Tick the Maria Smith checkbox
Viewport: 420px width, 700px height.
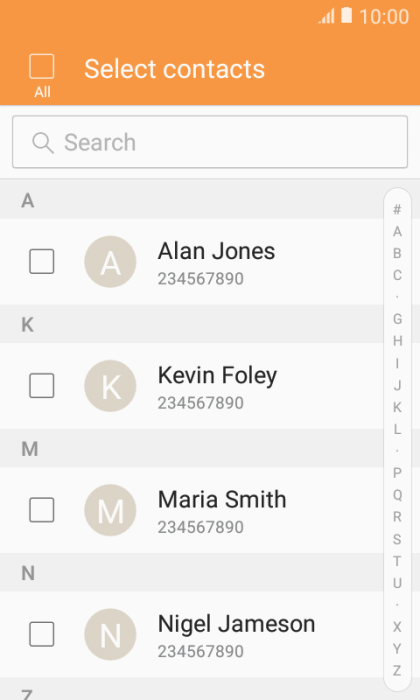click(42, 509)
